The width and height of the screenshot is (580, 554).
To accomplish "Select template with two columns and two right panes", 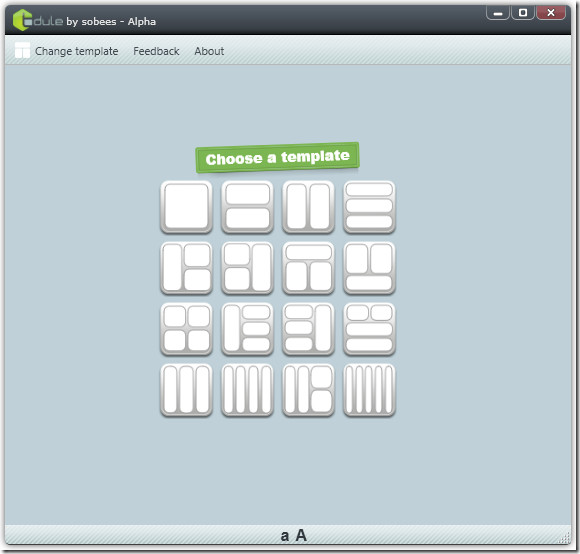I will [308, 389].
